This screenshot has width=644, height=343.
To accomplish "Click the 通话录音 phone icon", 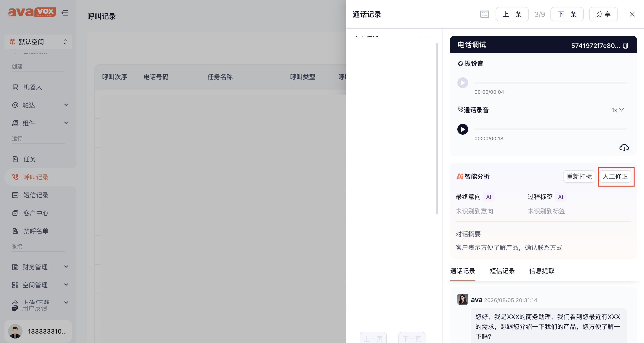I will point(460,109).
